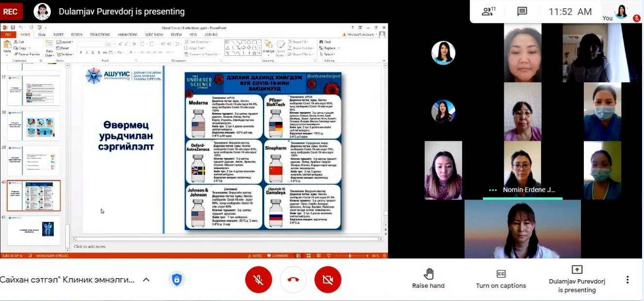Select the star shape in the shapes gallery

coord(255,52)
